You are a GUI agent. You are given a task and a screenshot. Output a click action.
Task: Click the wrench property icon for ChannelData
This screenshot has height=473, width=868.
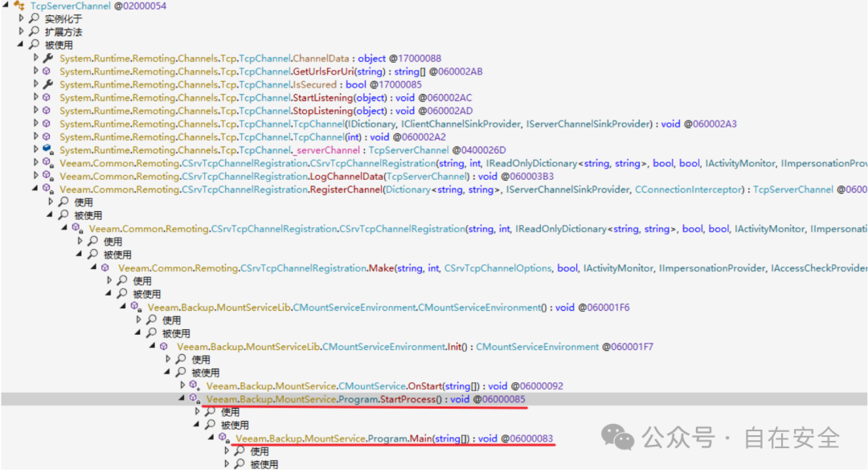pos(48,58)
